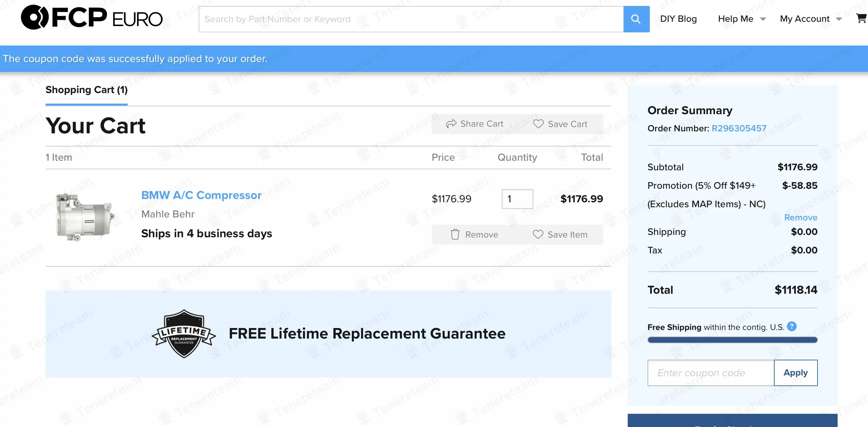Open the DIY Blog menu link
Image resolution: width=868 pixels, height=427 pixels.
tap(678, 19)
